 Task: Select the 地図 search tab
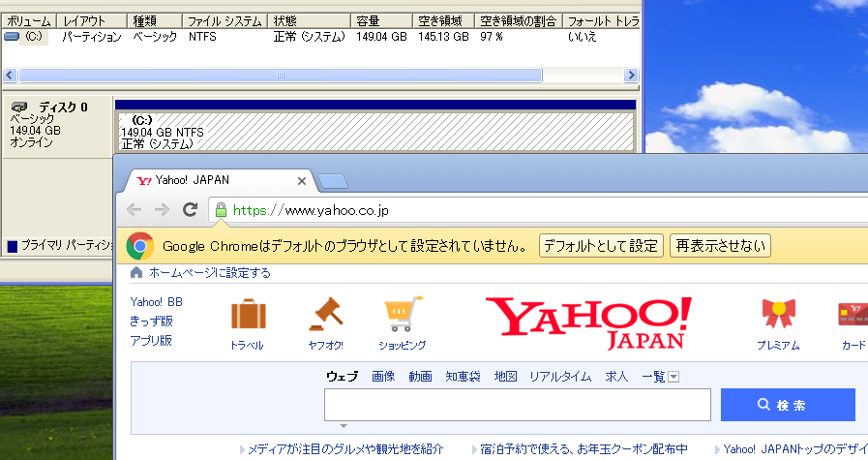point(505,377)
